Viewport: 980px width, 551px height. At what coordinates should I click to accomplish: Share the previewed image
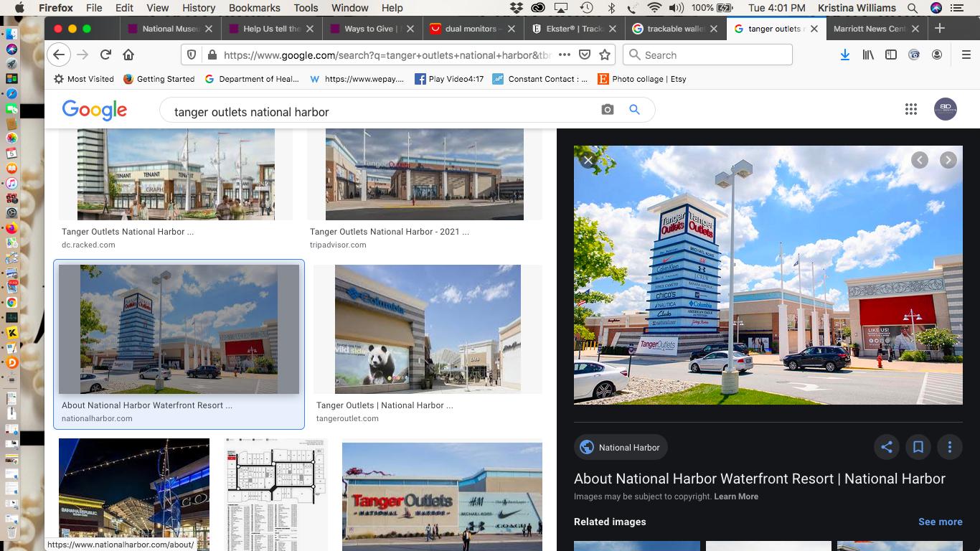click(x=887, y=447)
